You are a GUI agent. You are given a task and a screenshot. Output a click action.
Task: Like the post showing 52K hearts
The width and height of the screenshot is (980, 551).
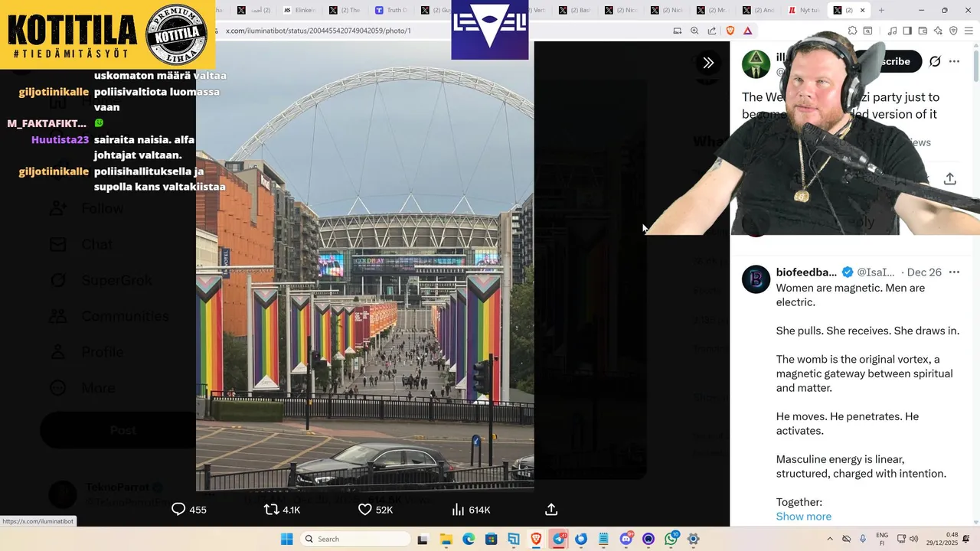(365, 510)
